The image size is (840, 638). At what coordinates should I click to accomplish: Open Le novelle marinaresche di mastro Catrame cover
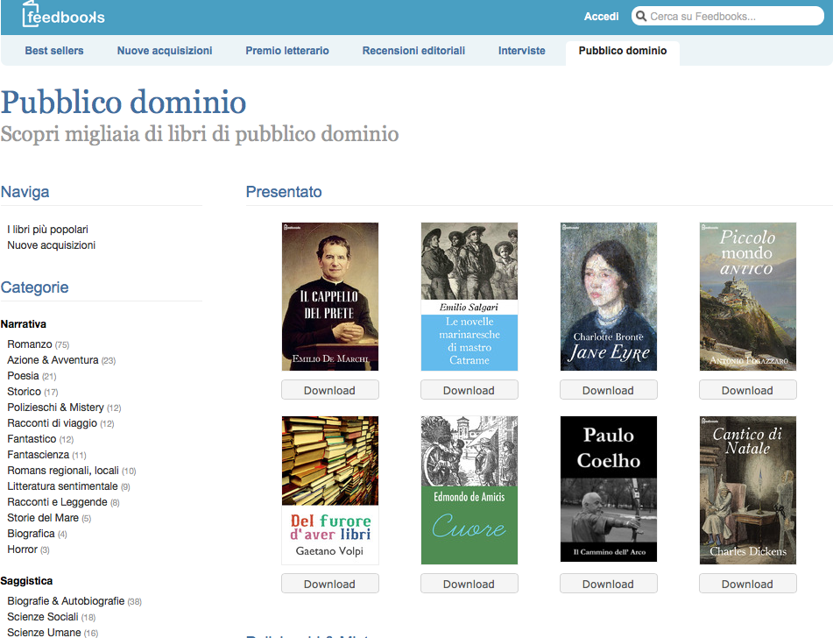coord(469,296)
